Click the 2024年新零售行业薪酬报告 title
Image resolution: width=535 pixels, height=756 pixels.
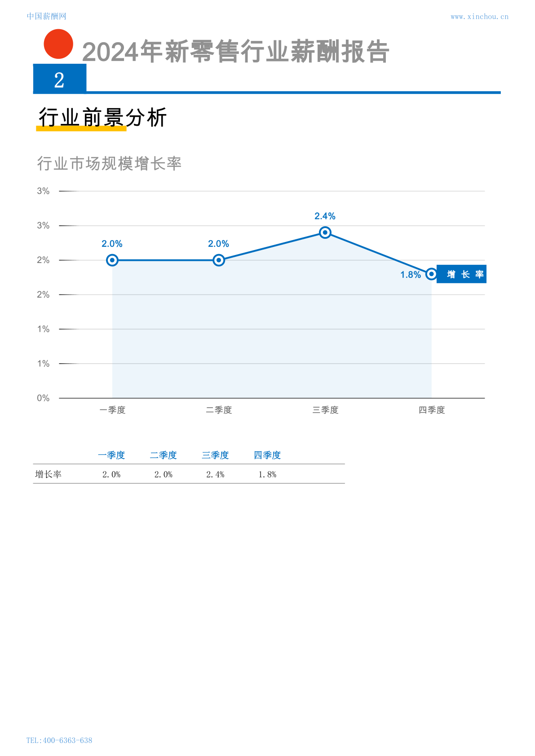tap(235, 51)
